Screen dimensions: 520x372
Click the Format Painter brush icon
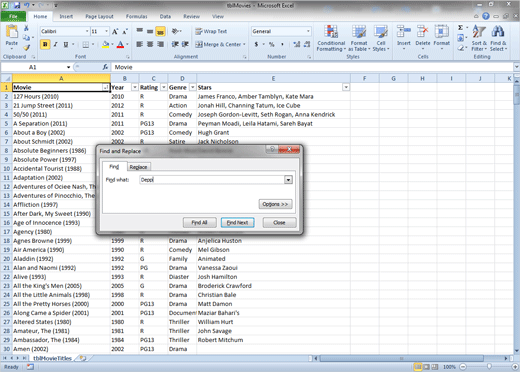[26, 47]
